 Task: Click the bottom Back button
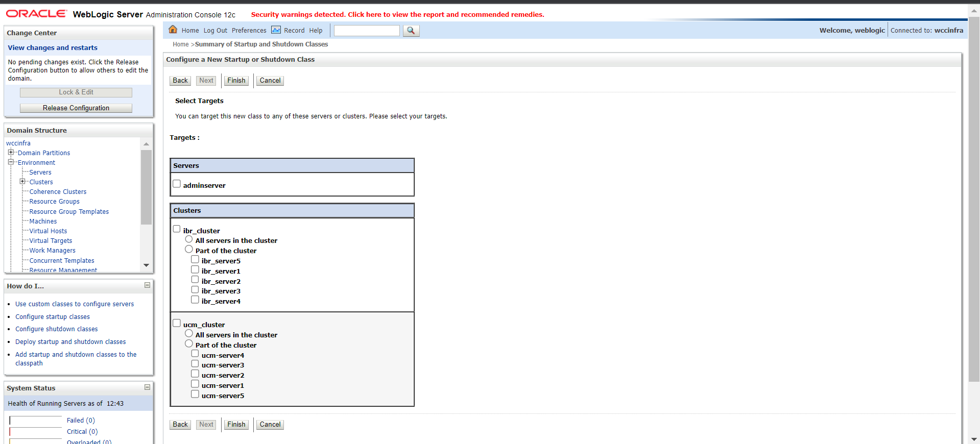tap(180, 425)
